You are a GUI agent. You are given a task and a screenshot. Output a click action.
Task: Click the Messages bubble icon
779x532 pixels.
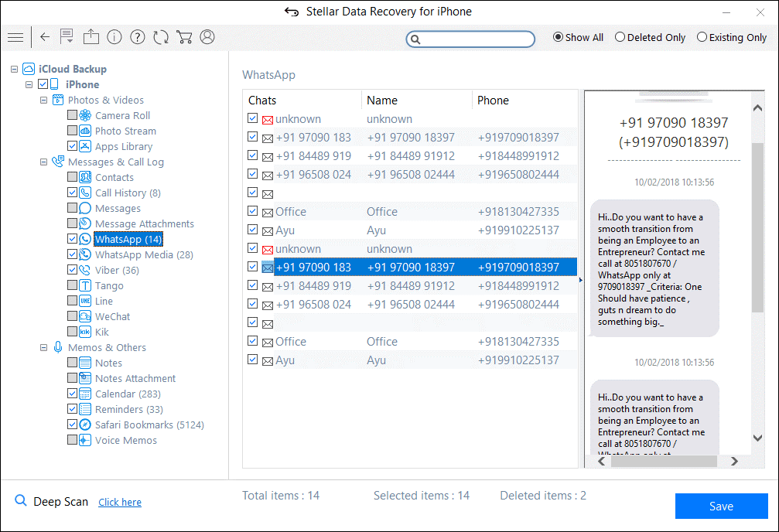(85, 208)
